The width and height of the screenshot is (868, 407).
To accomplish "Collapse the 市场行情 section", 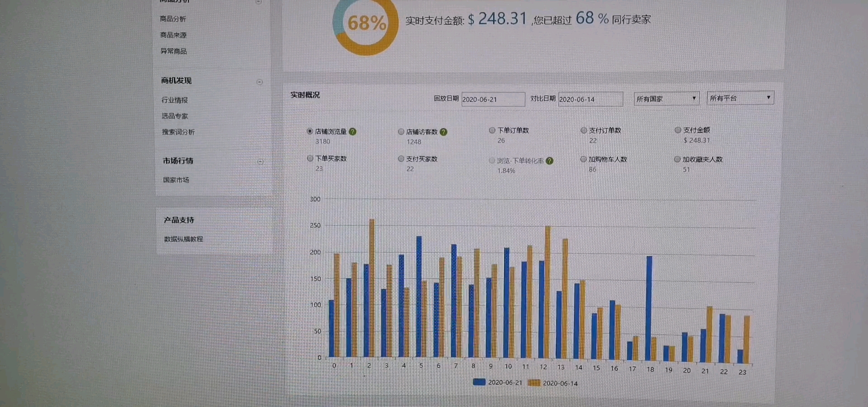I will click(x=260, y=161).
